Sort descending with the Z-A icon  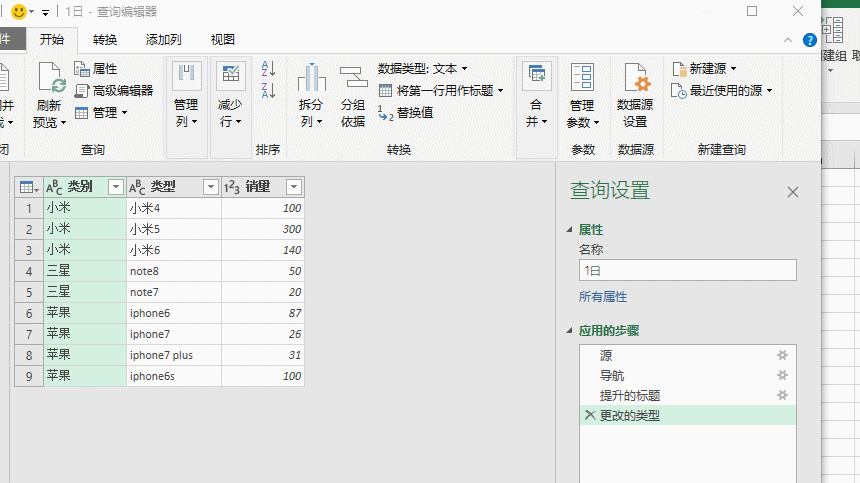click(x=268, y=90)
